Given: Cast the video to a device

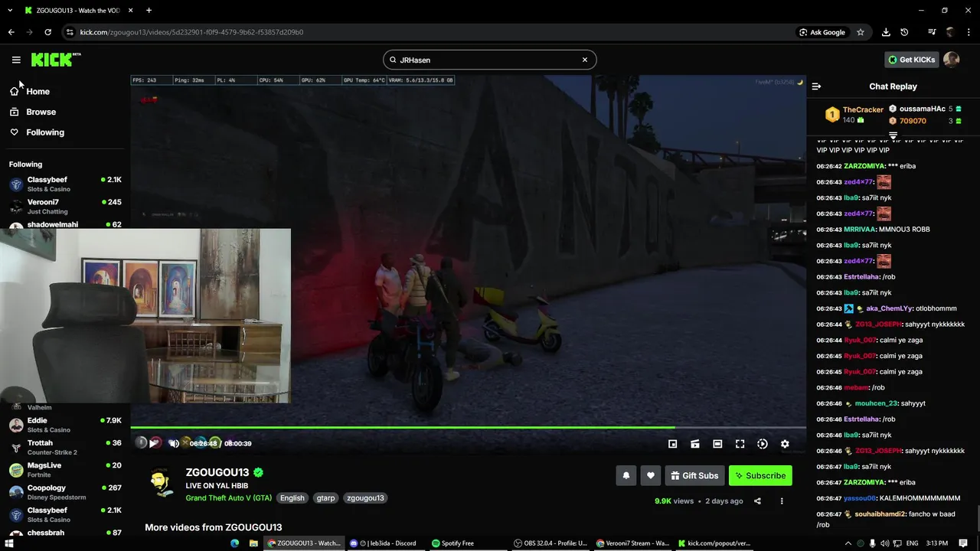Looking at the screenshot, I should point(695,444).
